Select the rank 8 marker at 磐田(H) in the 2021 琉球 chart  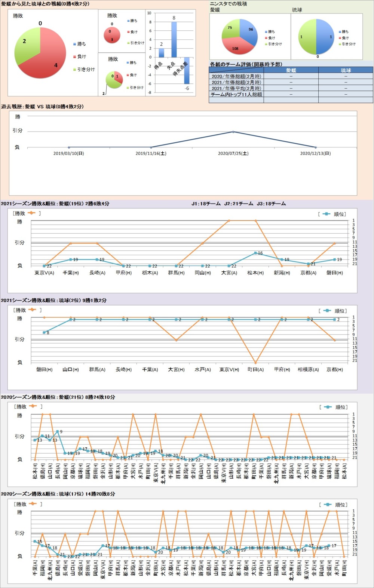pos(45,332)
